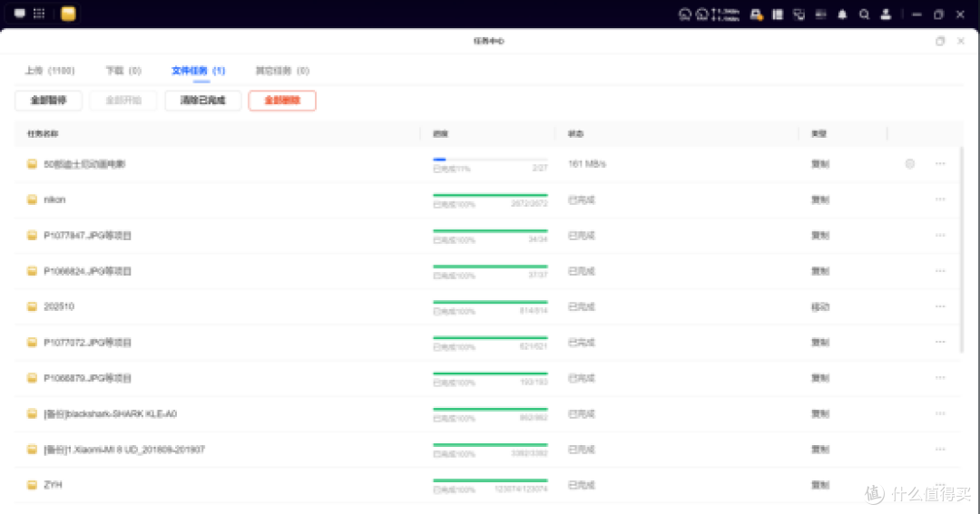Click the network speed indicator in the top bar
The height and width of the screenshot is (514, 980).
(725, 15)
